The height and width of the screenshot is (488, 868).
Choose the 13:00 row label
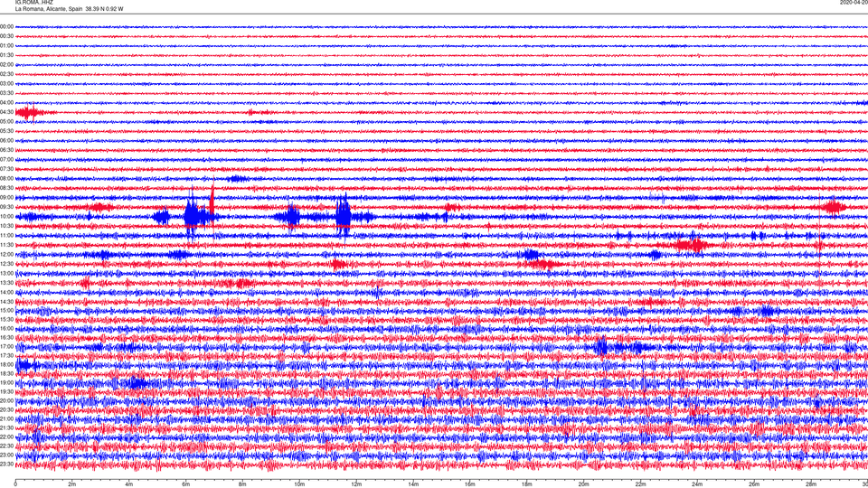click(6, 273)
